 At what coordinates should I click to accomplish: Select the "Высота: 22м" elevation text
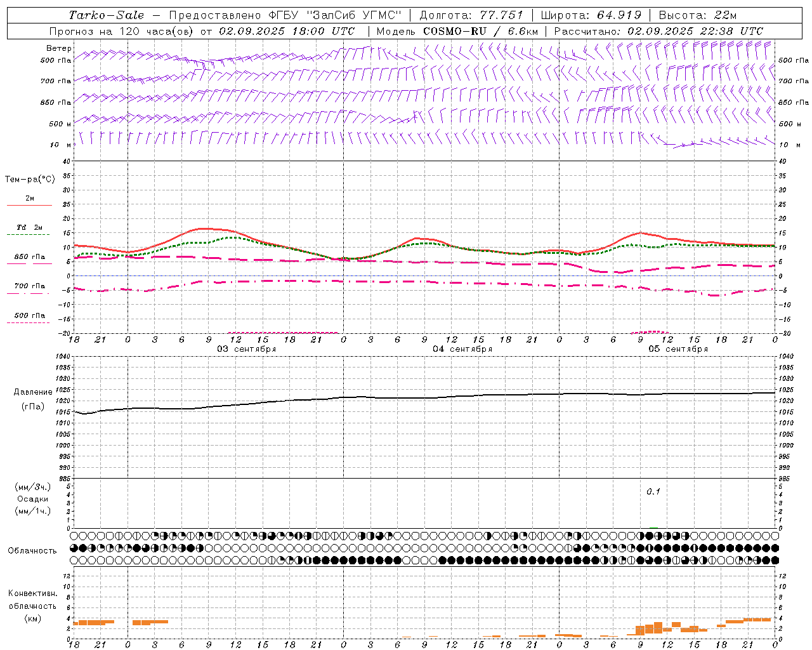698,15
